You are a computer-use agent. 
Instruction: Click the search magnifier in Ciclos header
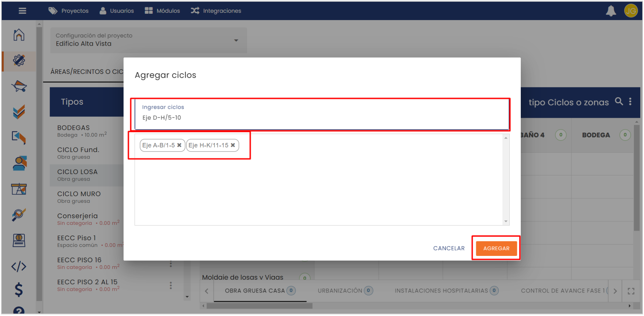(619, 102)
